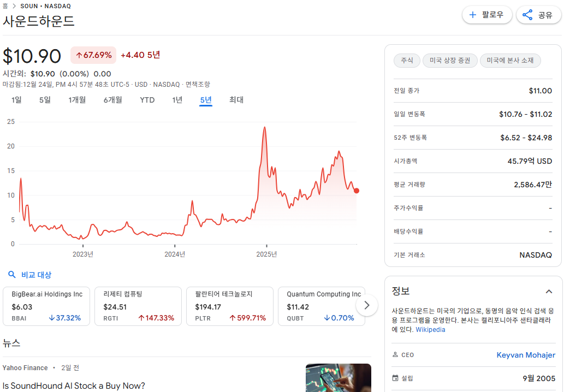
Task: Click the plus icon in 팔로우 button
Action: coord(473,15)
